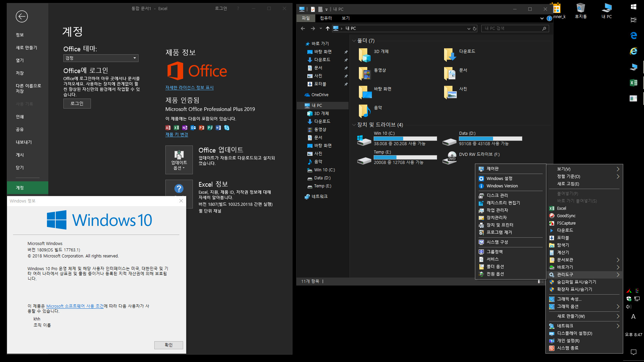Click 확인 in Windows 정보 dialog
Screen dimensions: 644x362
(168, 345)
